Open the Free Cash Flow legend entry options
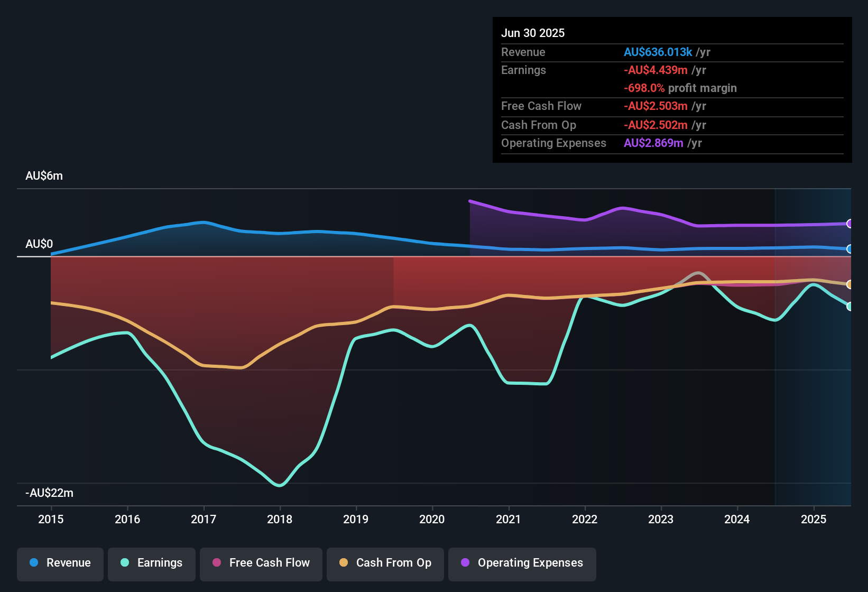This screenshot has width=868, height=592. click(x=261, y=563)
